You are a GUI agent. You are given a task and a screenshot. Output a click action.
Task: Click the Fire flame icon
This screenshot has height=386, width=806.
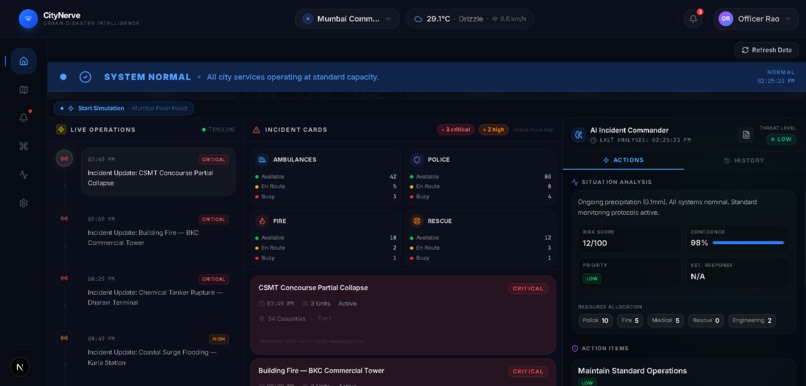[x=262, y=221]
